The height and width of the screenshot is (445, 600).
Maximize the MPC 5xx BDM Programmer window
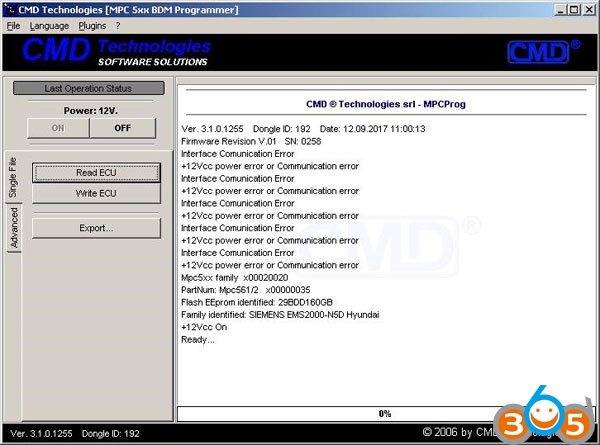(574, 10)
